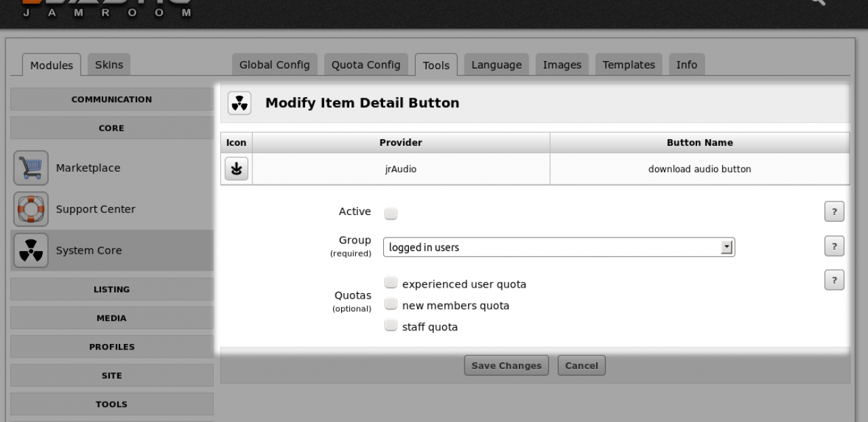The height and width of the screenshot is (422, 868).
Task: Click the Support Center lifebuoy icon
Action: [x=31, y=210]
